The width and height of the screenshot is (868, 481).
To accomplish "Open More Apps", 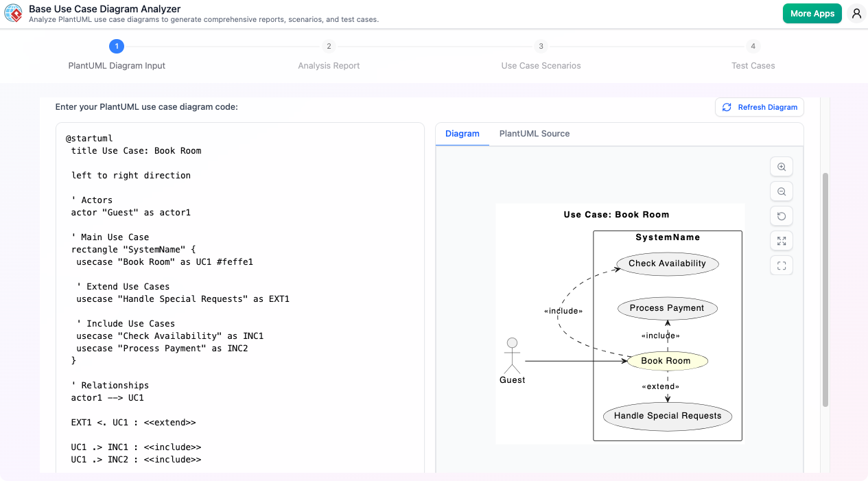I will coord(812,13).
